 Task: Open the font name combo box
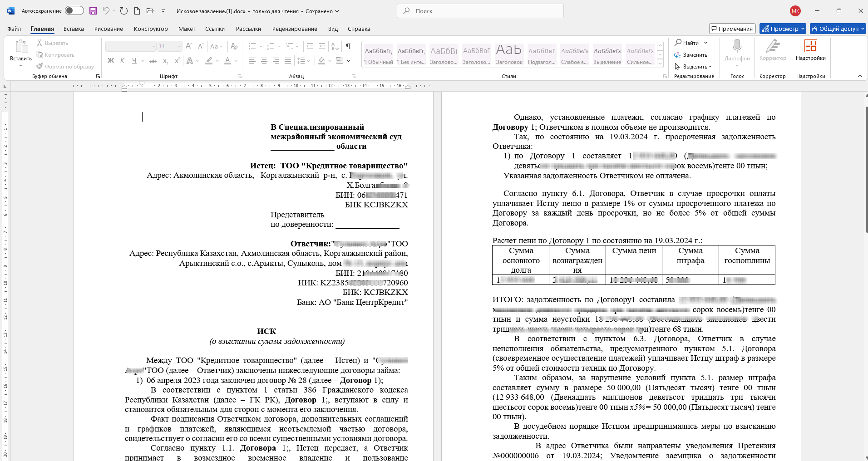131,46
